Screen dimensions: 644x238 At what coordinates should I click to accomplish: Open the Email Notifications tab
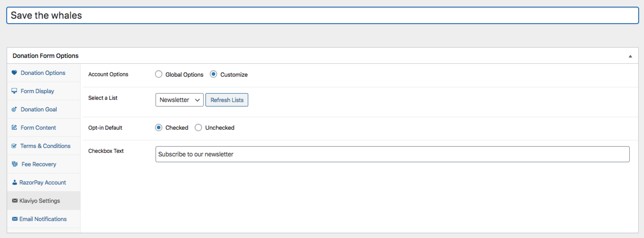[x=44, y=219]
